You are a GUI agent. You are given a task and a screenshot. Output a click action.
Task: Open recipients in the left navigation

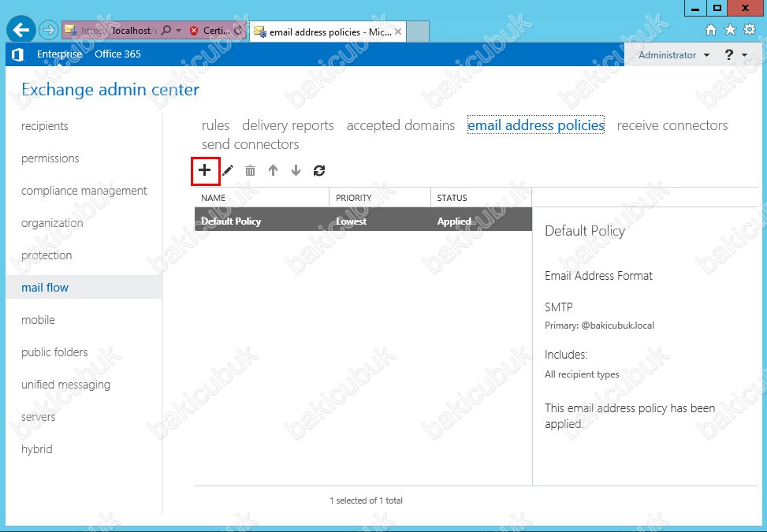tap(44, 126)
